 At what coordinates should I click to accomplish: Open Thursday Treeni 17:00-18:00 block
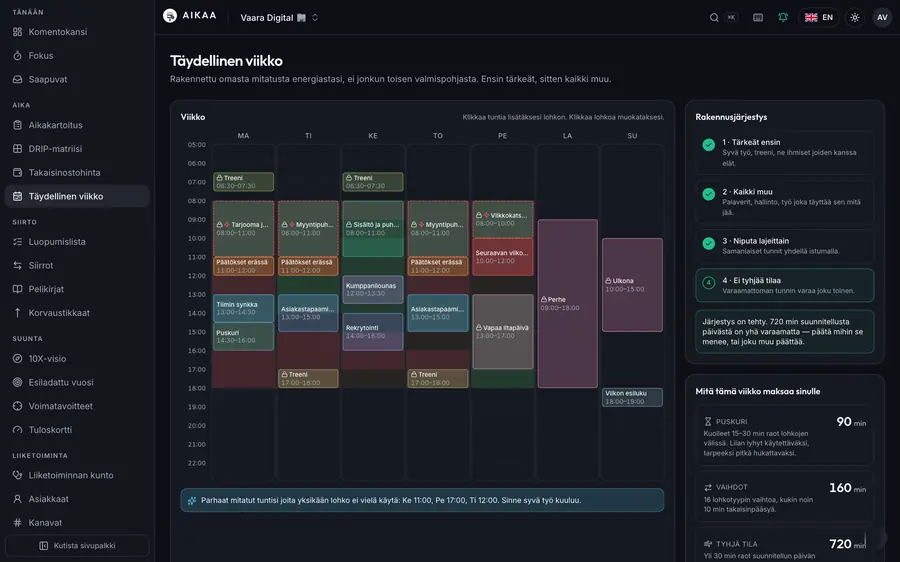tap(438, 378)
